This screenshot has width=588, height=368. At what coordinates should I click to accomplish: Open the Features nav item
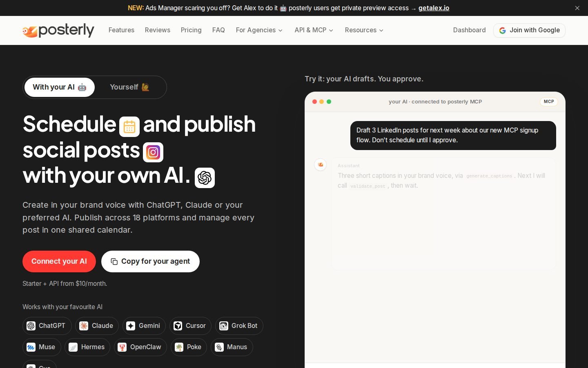point(121,30)
